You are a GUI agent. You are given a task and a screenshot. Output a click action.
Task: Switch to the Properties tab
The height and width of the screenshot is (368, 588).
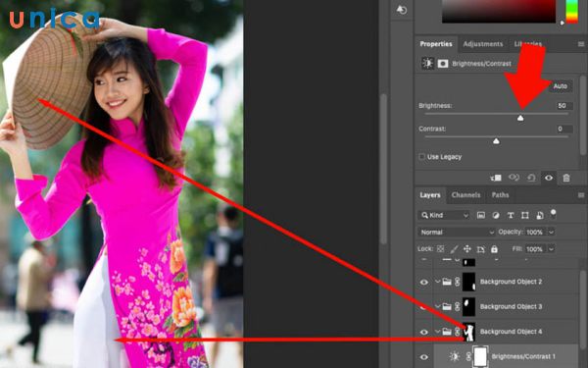click(x=436, y=44)
